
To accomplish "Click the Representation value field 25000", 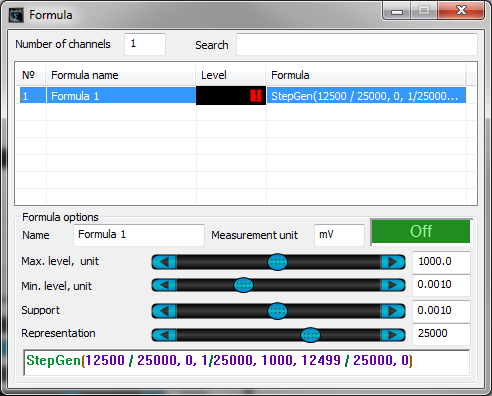I will 441,334.
